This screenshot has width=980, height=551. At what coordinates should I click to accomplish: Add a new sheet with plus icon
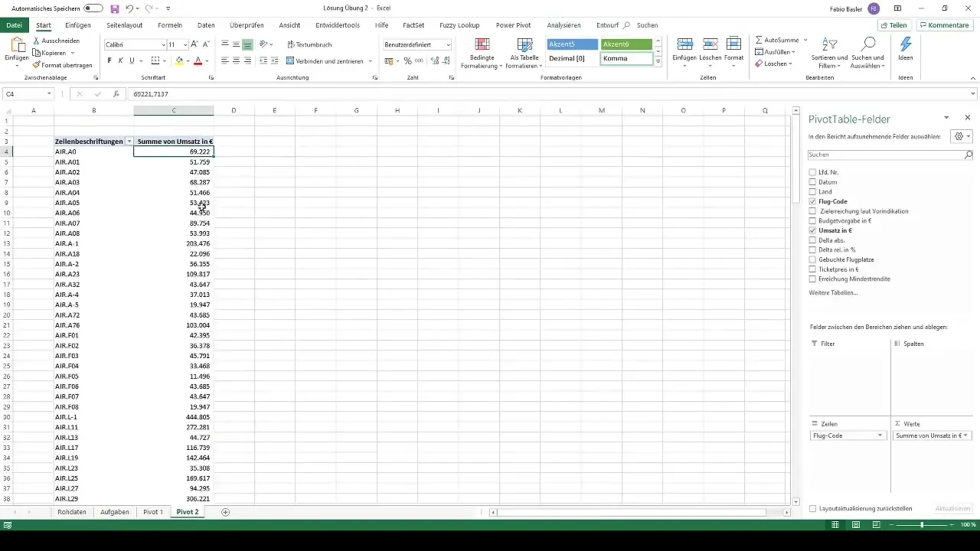[225, 512]
